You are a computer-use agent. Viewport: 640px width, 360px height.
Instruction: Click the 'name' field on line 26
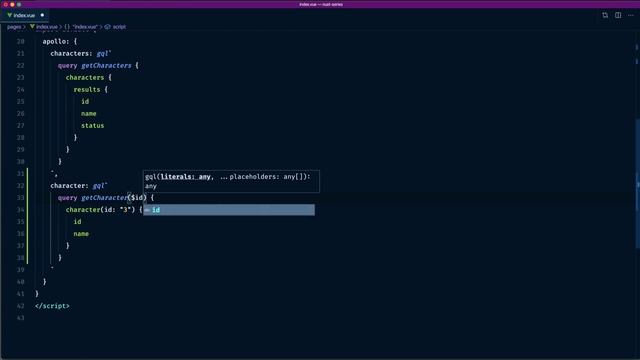pos(89,113)
